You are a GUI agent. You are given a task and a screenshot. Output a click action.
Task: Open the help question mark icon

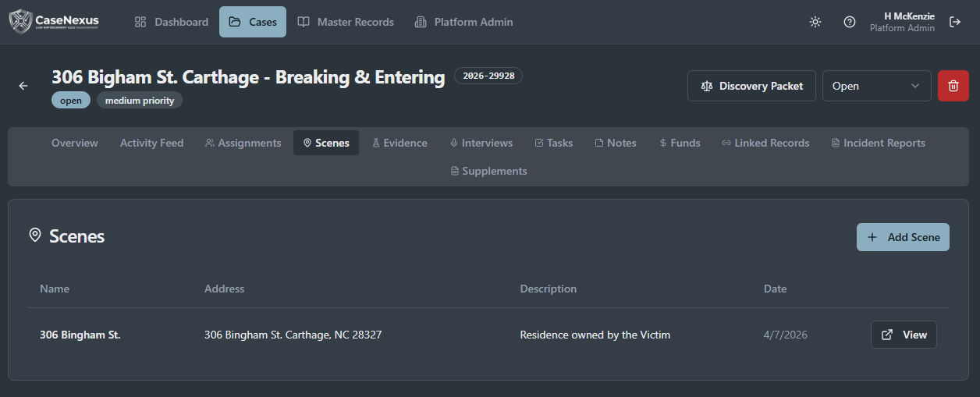[850, 22]
